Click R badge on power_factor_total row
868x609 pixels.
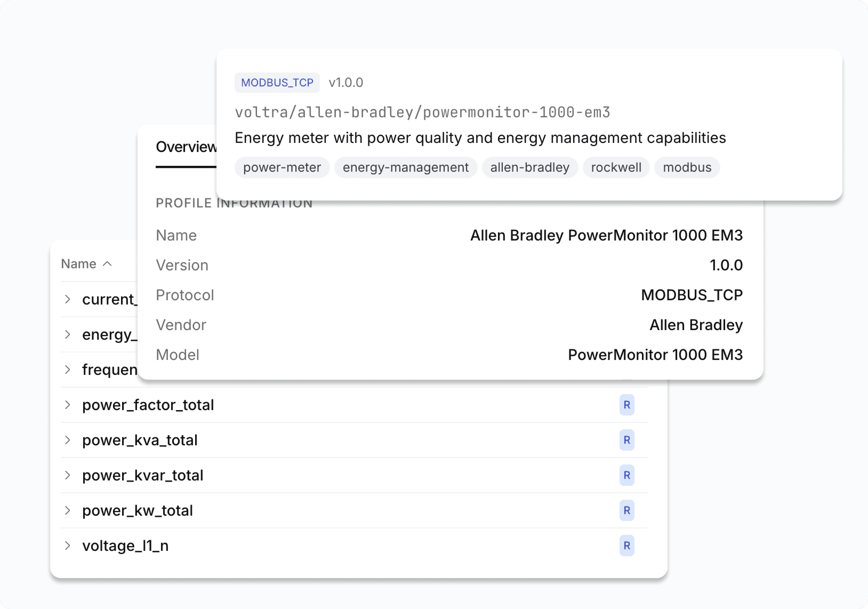626,405
